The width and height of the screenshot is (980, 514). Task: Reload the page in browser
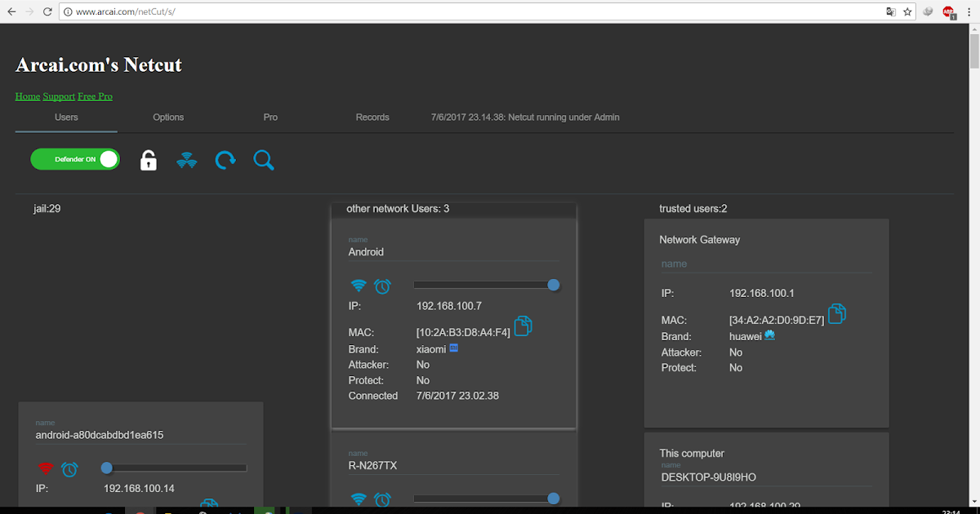pyautogui.click(x=47, y=12)
